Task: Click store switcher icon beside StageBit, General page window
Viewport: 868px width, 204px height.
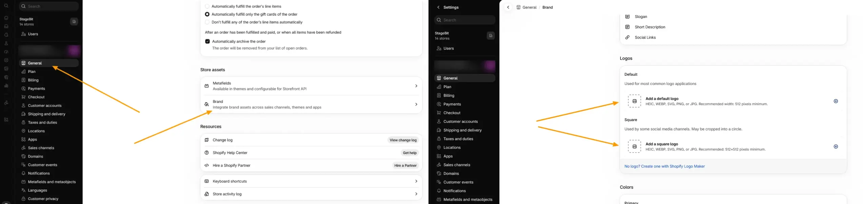Action: pos(74,22)
